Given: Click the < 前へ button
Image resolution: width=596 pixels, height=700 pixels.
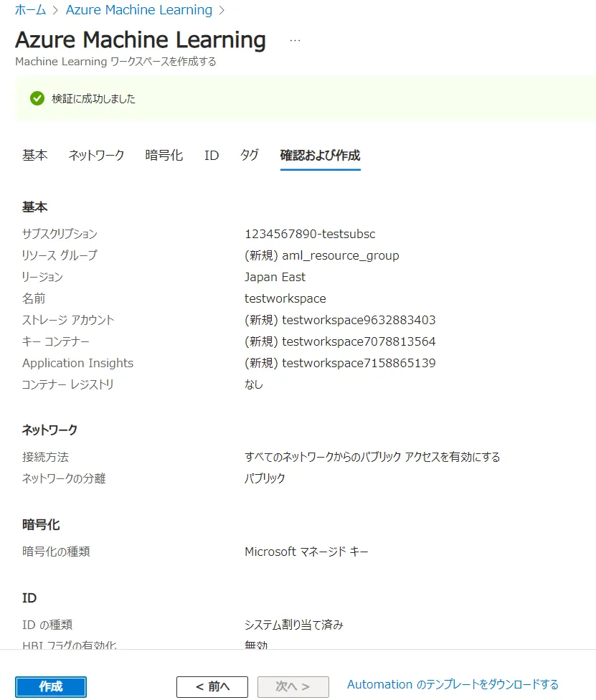Looking at the screenshot, I should (x=212, y=686).
